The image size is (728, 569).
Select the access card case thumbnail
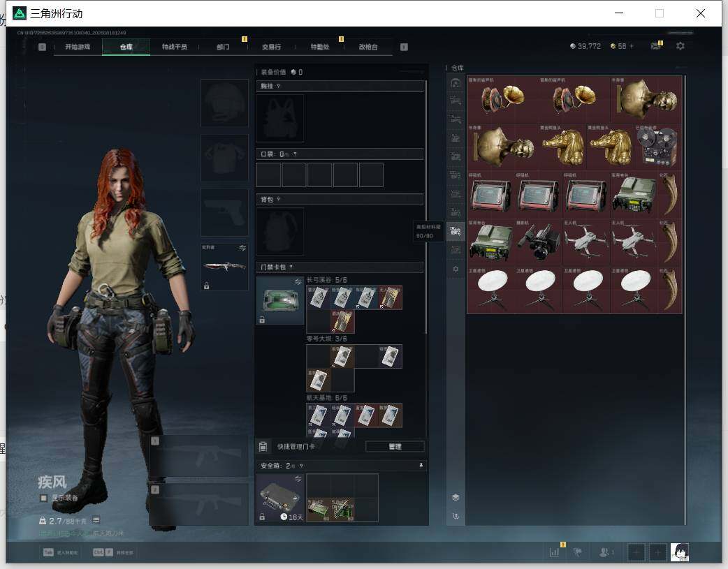pyautogui.click(x=280, y=300)
